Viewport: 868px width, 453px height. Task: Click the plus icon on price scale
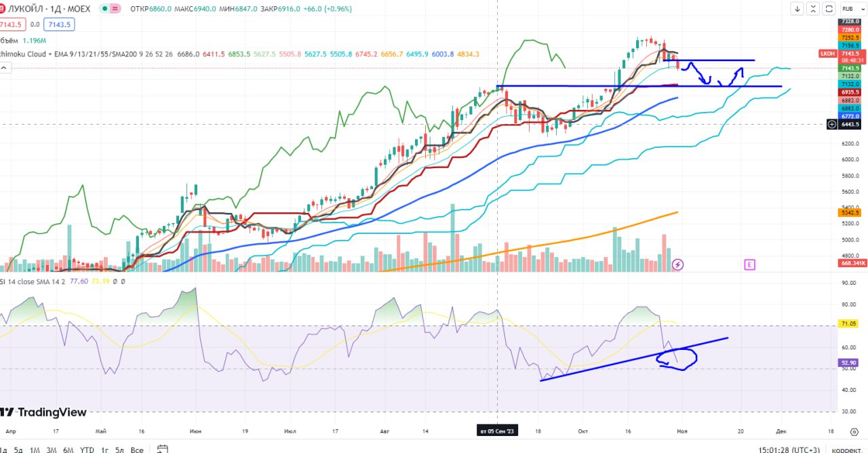pos(832,124)
